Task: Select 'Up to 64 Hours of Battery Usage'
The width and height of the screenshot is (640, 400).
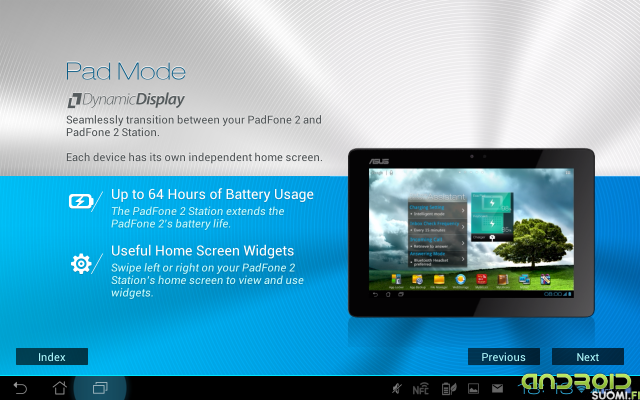Action: [x=212, y=194]
